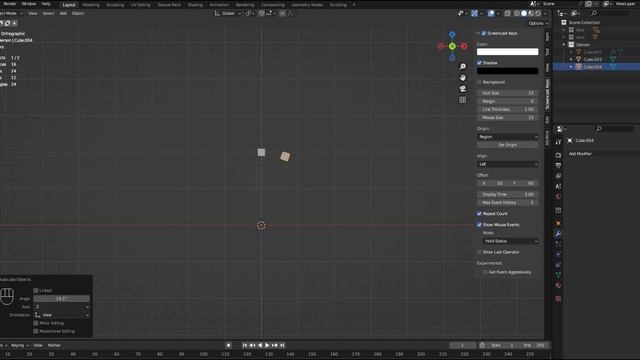Open the viewport Add menu
640x360 pixels.
coord(63,13)
